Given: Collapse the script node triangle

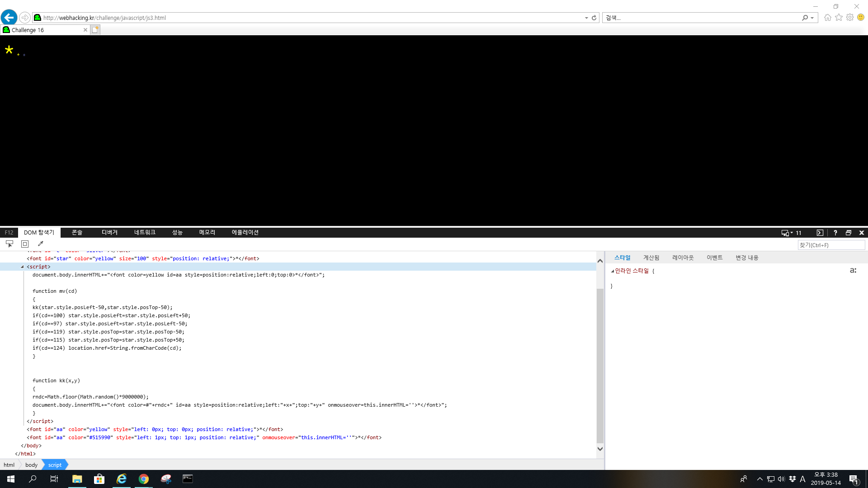Looking at the screenshot, I should (22, 267).
